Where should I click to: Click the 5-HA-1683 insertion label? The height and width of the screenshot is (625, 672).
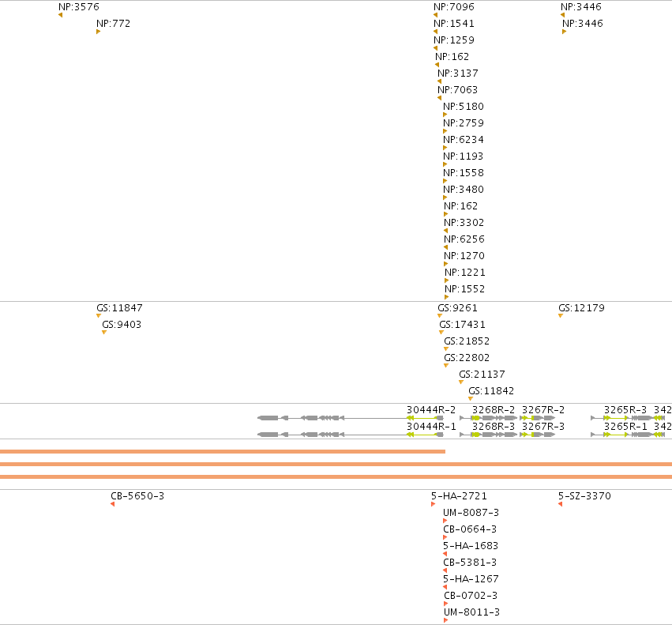coord(471,546)
